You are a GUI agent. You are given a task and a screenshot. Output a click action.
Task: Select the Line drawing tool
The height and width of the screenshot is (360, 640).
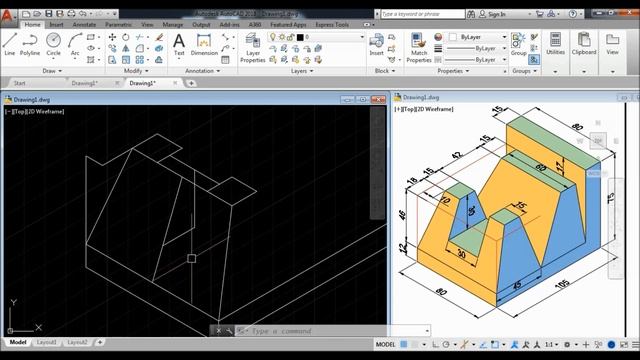click(x=10, y=44)
